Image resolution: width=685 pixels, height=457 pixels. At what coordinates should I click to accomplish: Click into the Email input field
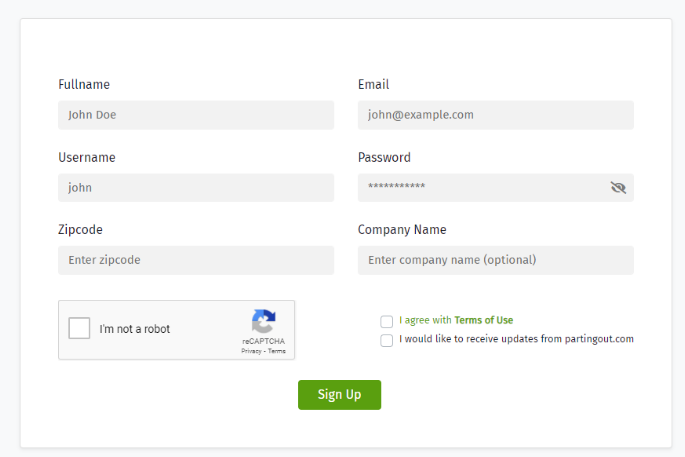tap(495, 115)
